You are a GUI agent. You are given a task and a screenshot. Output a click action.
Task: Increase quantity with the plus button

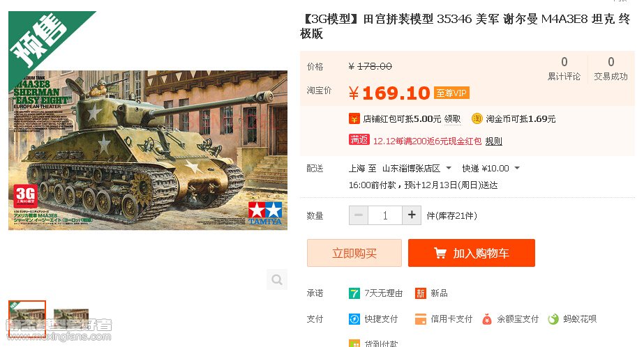412,215
